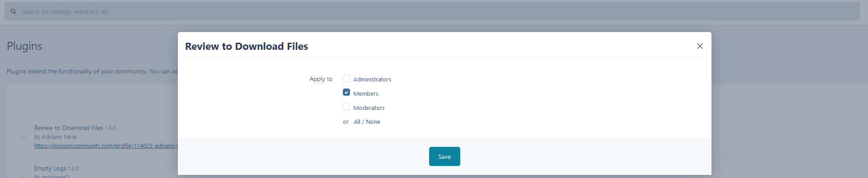Grab the Review to Download Files drag handle
868x178 pixels.
23,137
